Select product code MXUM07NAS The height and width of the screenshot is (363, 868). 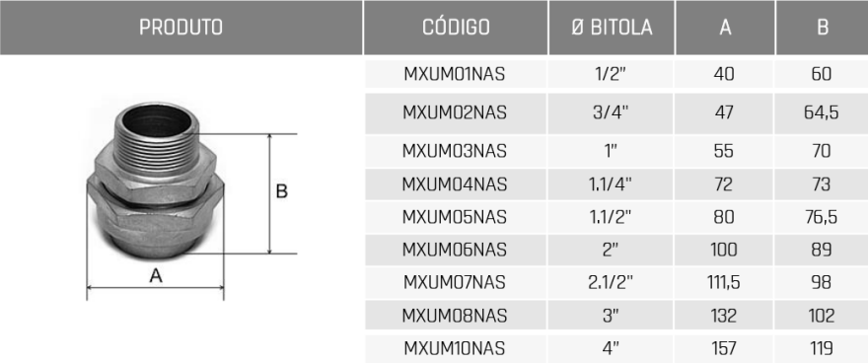[x=455, y=282]
